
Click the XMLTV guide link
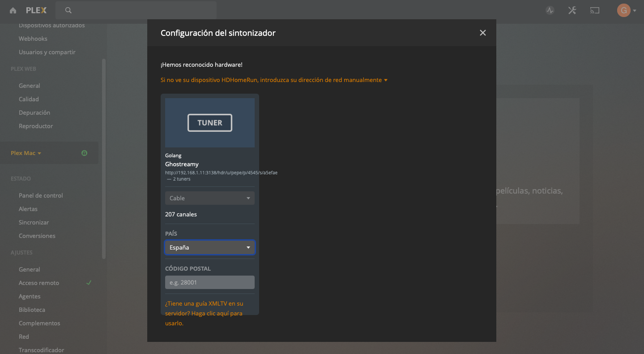tap(204, 313)
